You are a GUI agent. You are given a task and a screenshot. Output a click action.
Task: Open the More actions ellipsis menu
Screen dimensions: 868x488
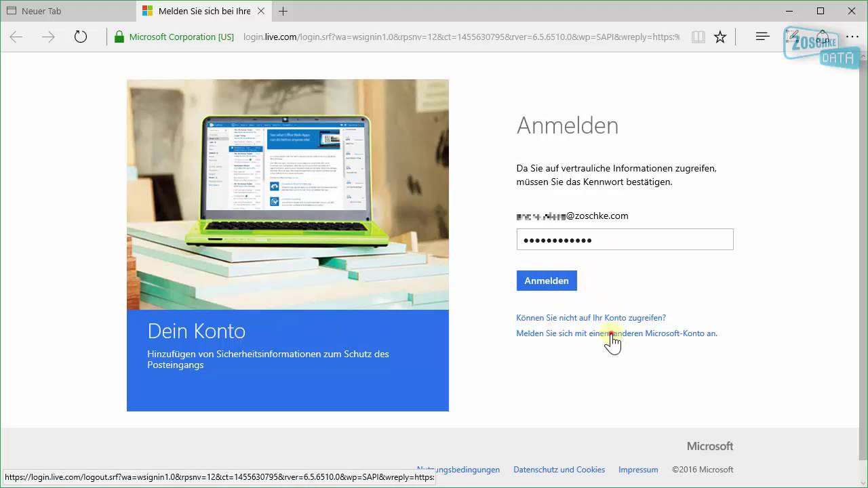[852, 37]
